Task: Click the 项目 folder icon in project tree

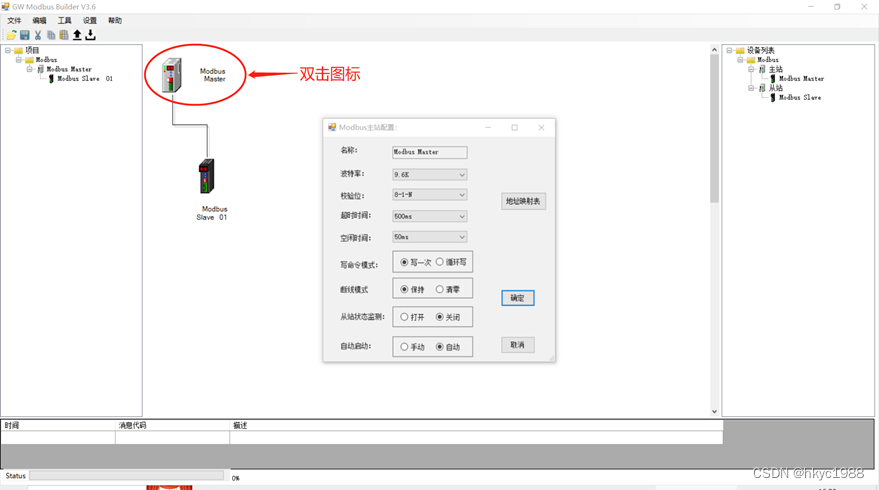Action: (18, 50)
